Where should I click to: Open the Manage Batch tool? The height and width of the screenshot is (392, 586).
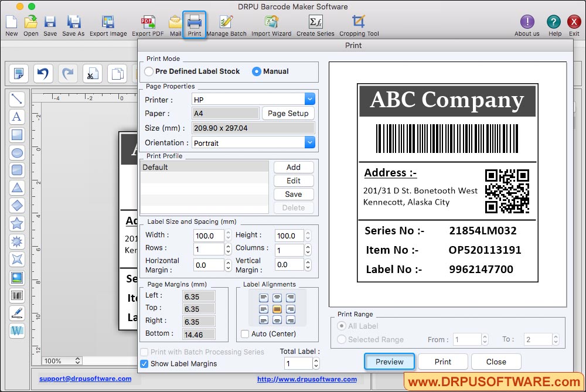tap(227, 23)
